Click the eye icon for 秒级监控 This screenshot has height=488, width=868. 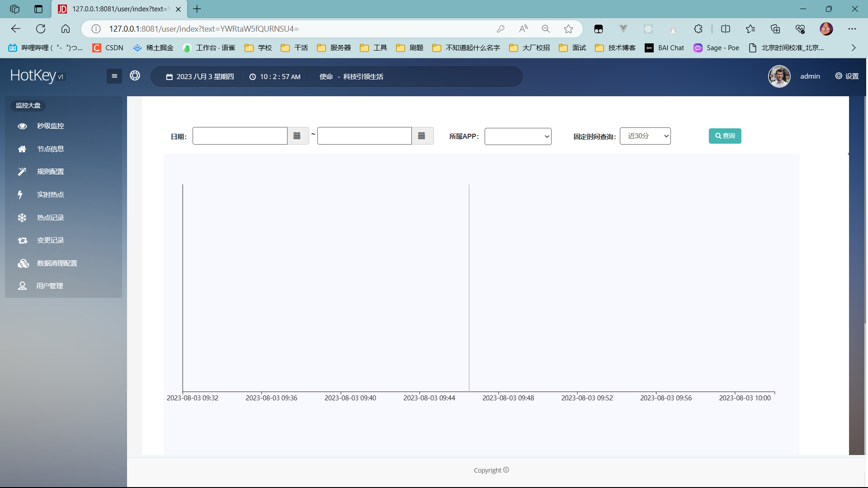(x=22, y=126)
